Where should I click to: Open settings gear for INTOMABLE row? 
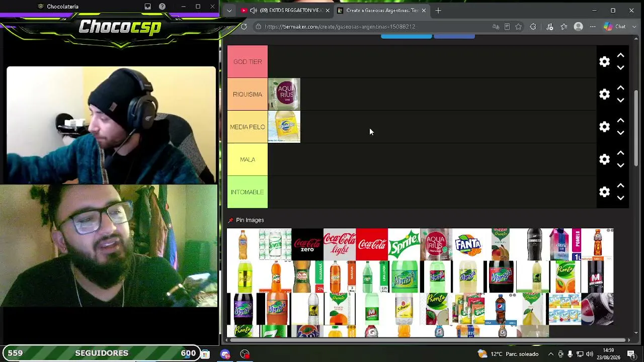point(604,192)
